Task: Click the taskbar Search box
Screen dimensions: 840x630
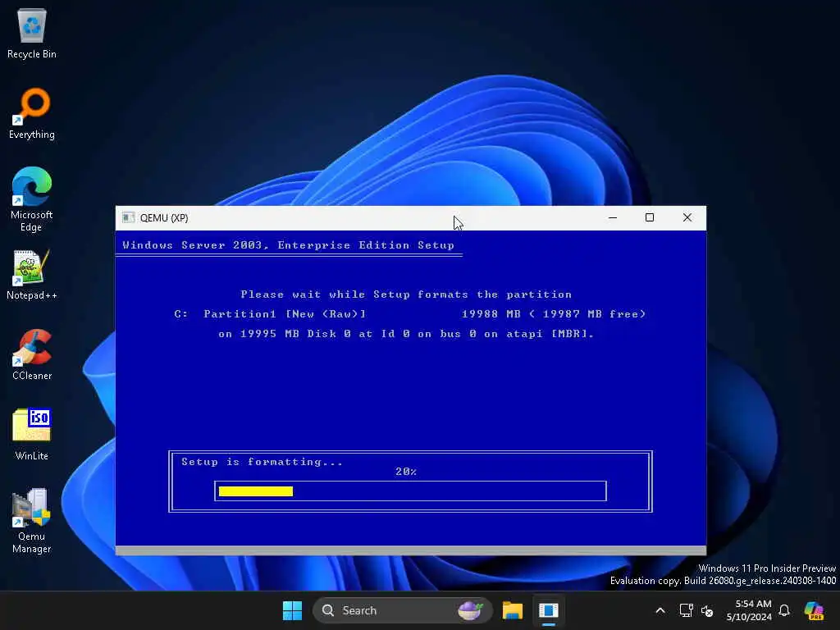Action: [x=402, y=610]
